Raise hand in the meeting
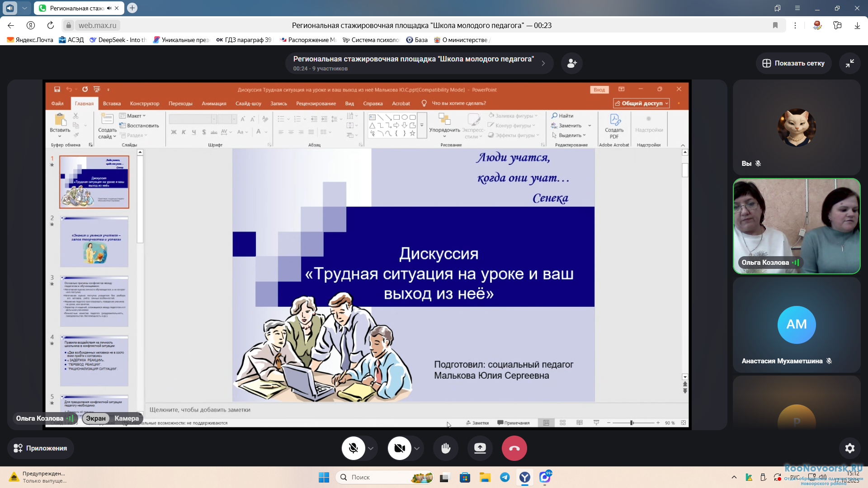The width and height of the screenshot is (868, 488). [446, 448]
